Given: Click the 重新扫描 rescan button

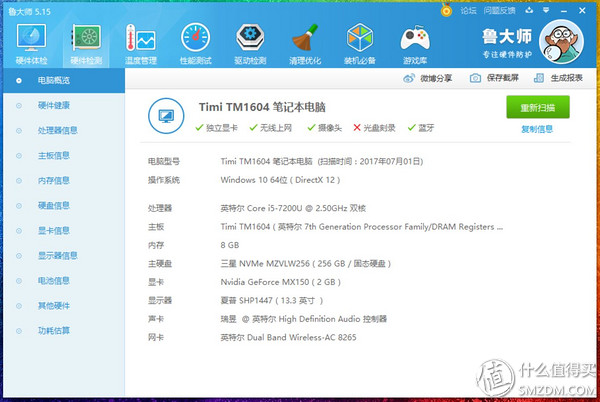Looking at the screenshot, I should pyautogui.click(x=538, y=107).
